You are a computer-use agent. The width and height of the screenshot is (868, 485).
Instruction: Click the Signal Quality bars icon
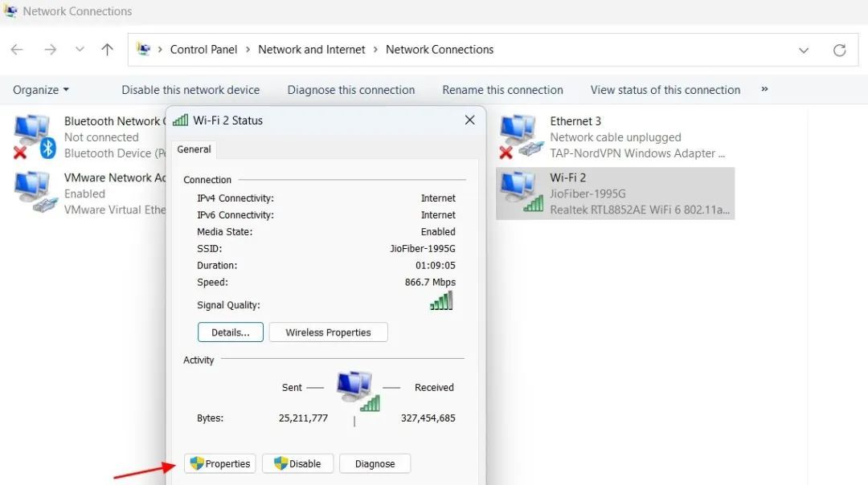pyautogui.click(x=440, y=300)
